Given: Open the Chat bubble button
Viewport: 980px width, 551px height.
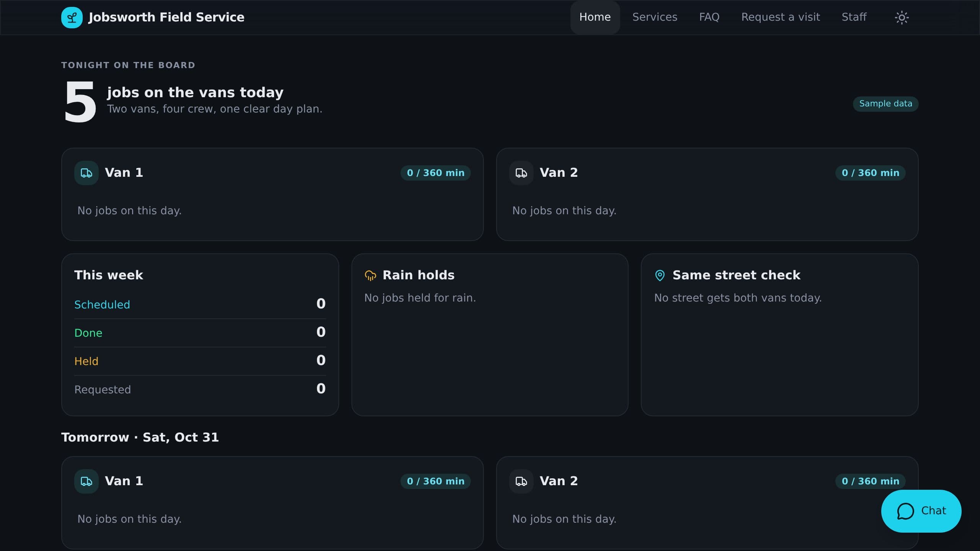Looking at the screenshot, I should coord(921,511).
